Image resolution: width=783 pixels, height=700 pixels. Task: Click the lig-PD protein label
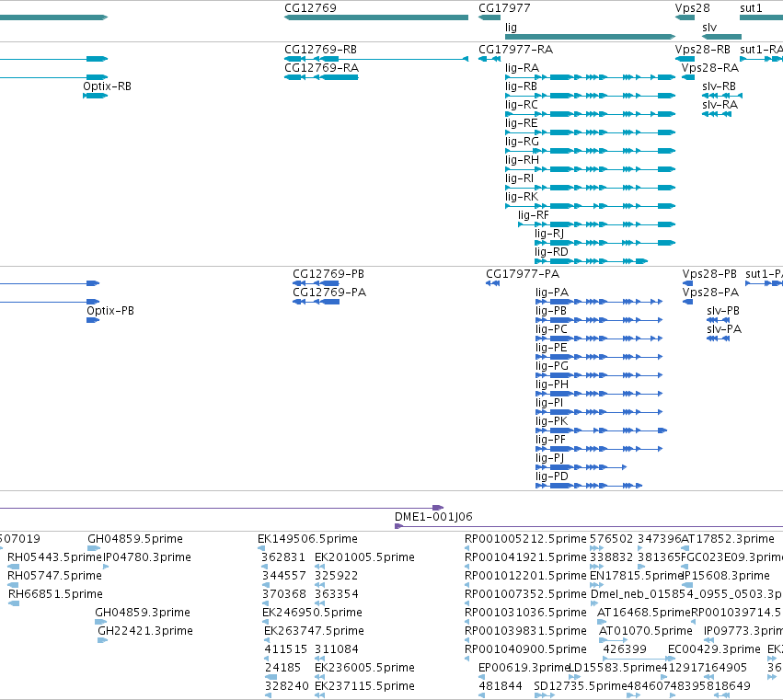552,476
